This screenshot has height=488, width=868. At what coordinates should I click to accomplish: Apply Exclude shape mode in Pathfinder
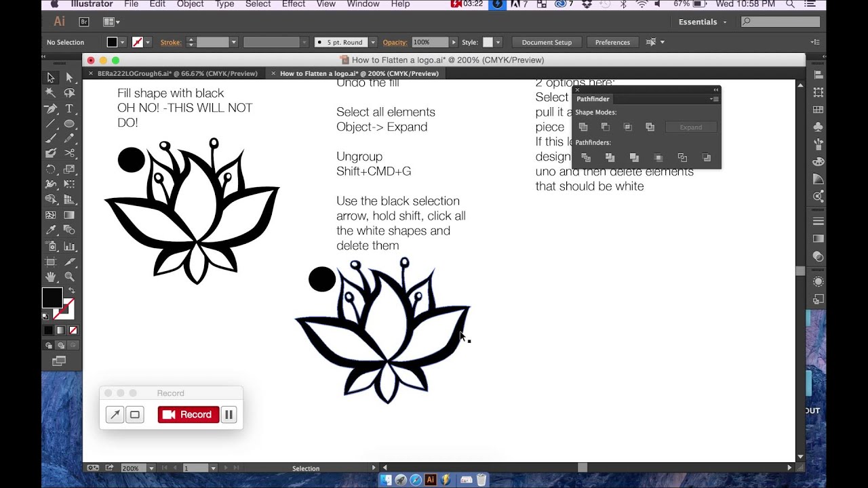click(650, 127)
